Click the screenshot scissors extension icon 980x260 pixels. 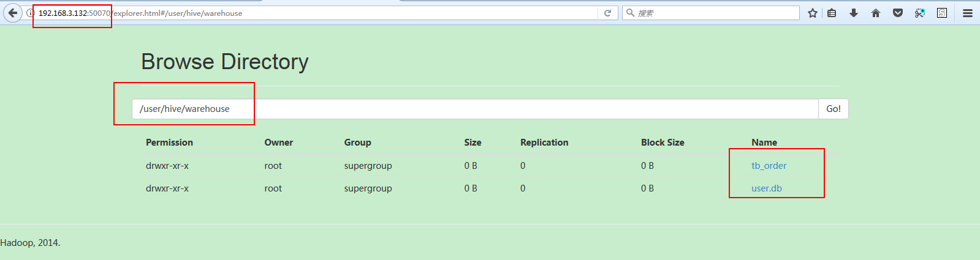pyautogui.click(x=920, y=13)
